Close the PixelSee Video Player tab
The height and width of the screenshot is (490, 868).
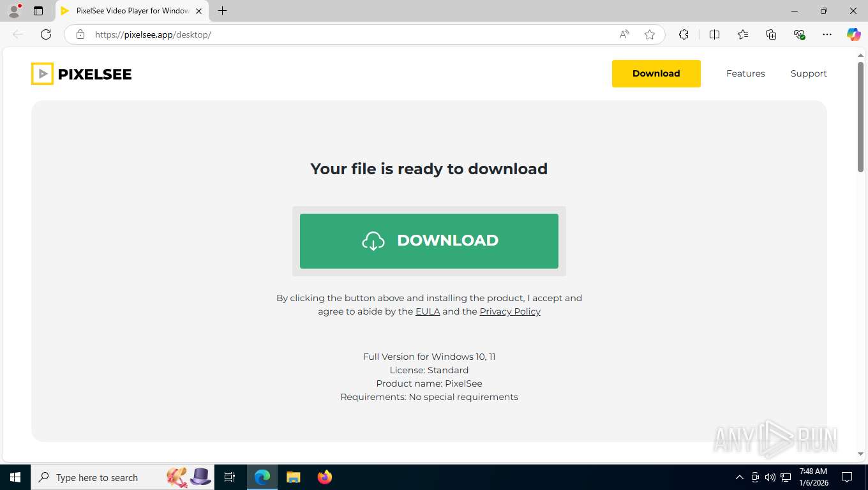click(198, 11)
